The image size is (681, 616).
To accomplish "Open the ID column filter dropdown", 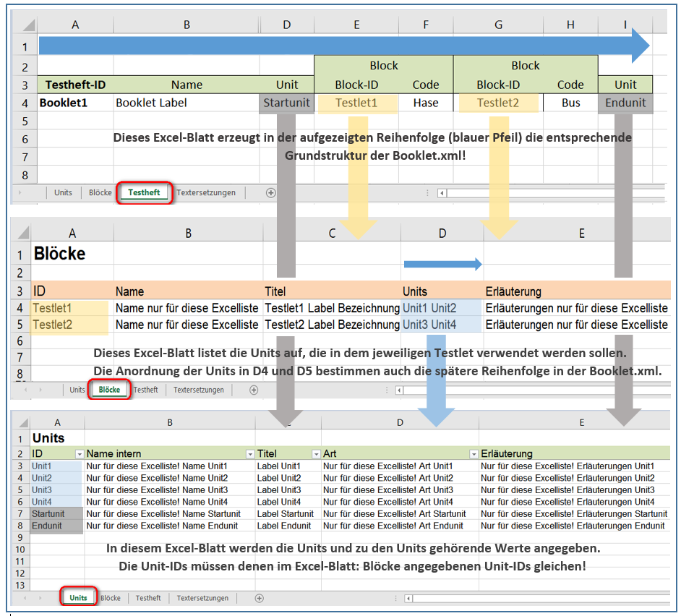I will pos(79,454).
